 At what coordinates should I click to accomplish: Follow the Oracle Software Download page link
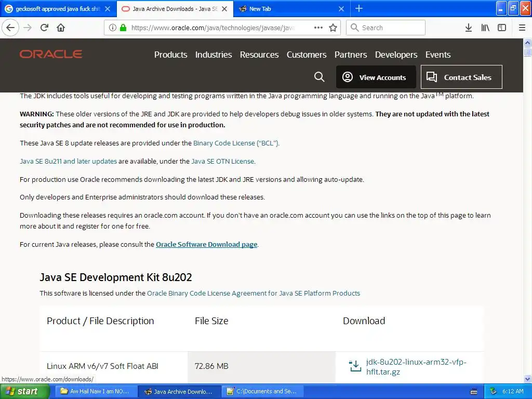pos(206,244)
